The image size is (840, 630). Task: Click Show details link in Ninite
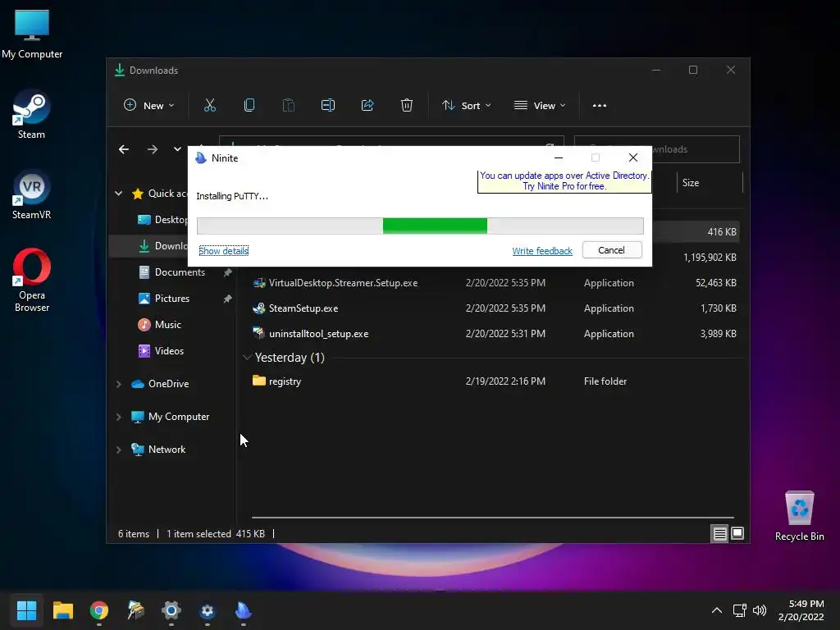click(x=223, y=251)
